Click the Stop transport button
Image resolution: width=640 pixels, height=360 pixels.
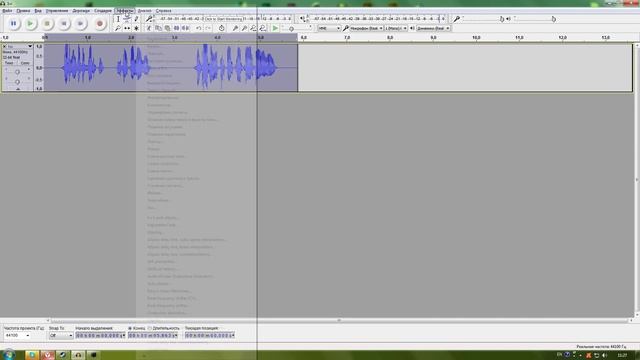pos(47,24)
